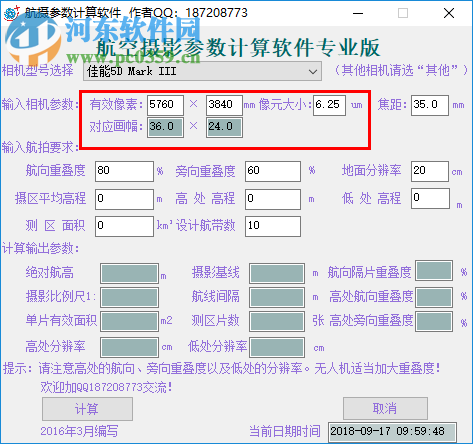Screen dimensions: 473x444
Task: Click the 低处高程 input field
Action: coord(430,199)
